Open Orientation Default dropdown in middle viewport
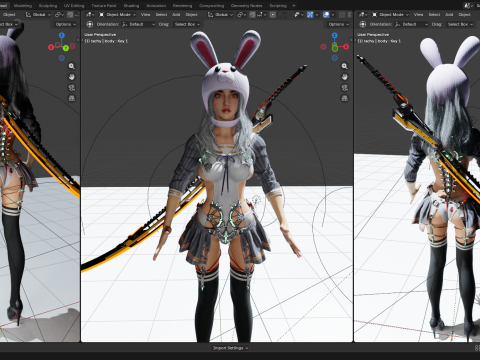Image resolution: width=480 pixels, height=360 pixels. click(x=139, y=24)
